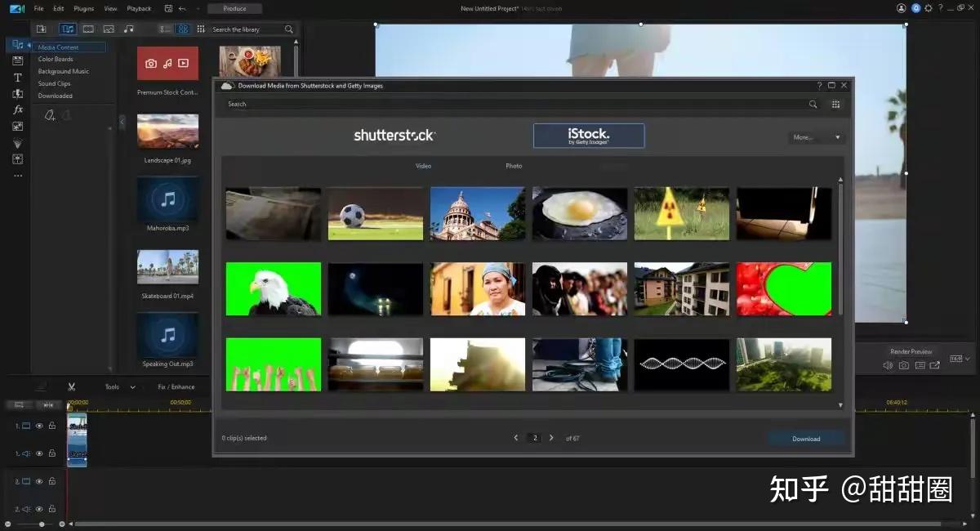Select Skateboard 01.mp4 thumbnail
Screen dimensions: 980x531
pyautogui.click(x=167, y=267)
